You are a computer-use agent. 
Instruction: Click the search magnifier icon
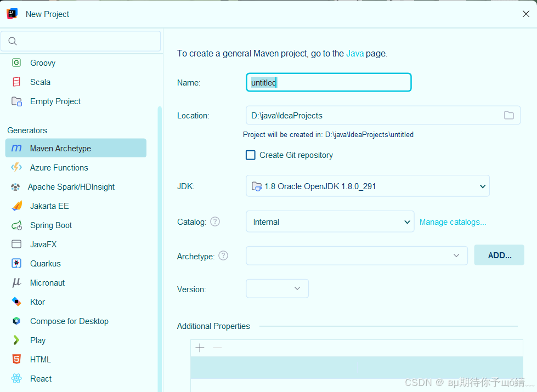coord(13,41)
